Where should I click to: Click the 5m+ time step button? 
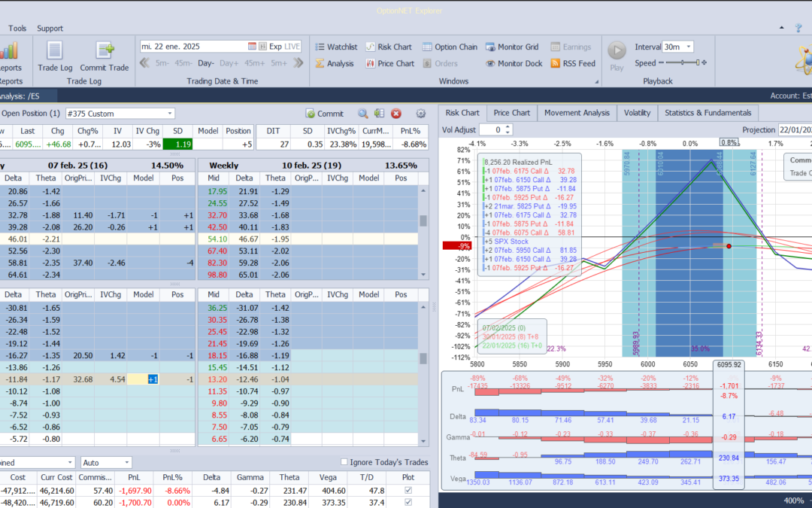(279, 63)
